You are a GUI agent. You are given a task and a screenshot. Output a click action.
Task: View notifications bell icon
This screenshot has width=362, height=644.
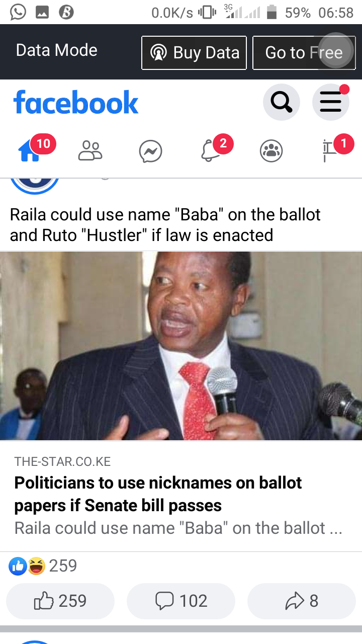(211, 151)
